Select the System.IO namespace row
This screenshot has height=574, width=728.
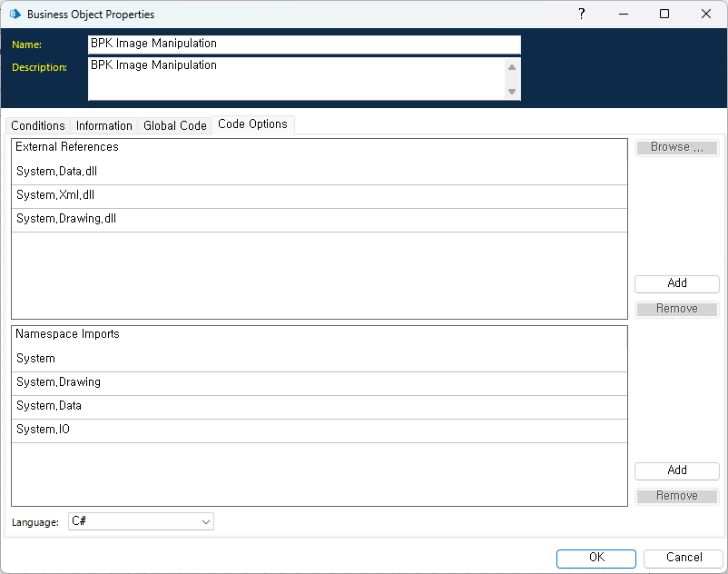pos(320,430)
